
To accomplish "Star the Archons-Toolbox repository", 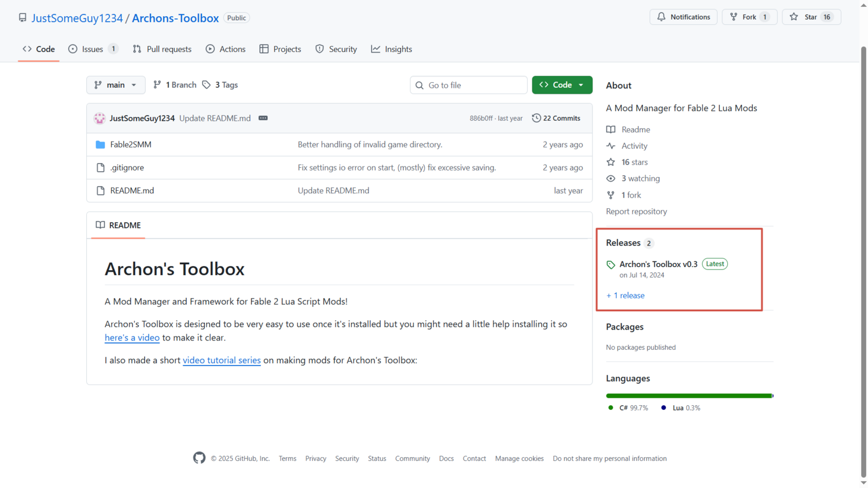I will [811, 17].
